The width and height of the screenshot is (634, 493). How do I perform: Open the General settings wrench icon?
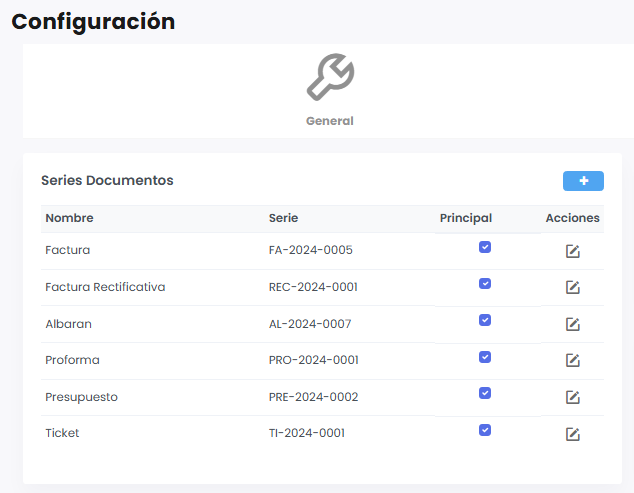(x=330, y=77)
